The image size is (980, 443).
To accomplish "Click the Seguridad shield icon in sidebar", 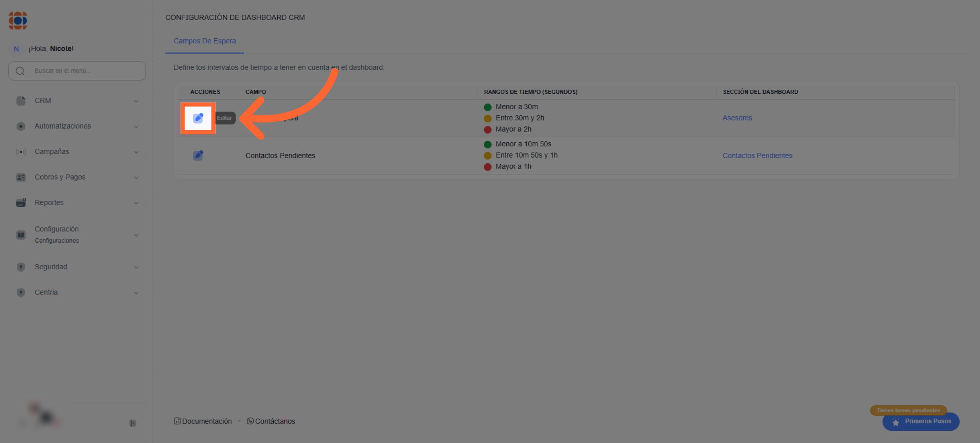I will 21,267.
